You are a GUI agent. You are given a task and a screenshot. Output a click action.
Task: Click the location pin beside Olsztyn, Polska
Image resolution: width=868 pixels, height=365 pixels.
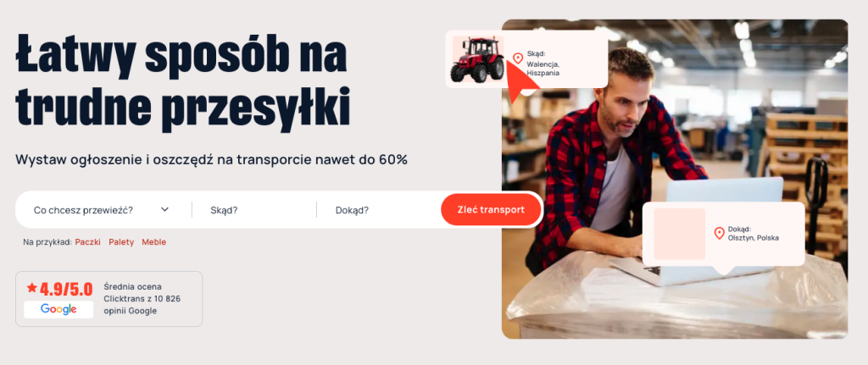coord(719,233)
